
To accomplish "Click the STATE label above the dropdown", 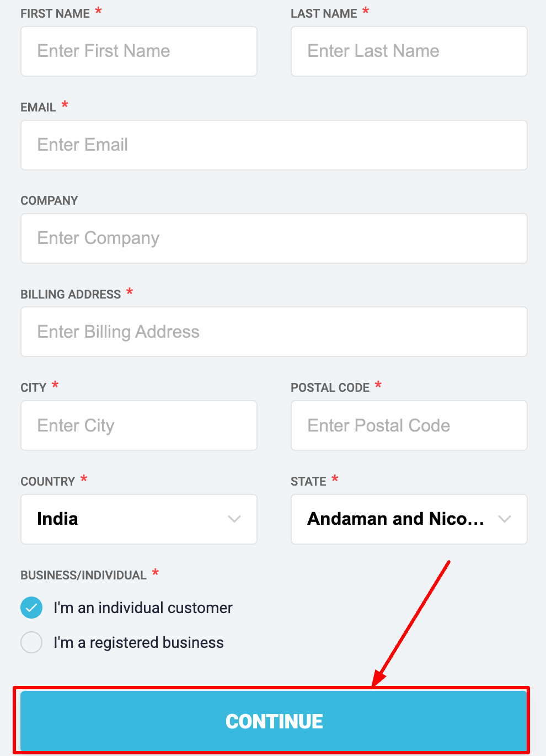I will click(308, 482).
